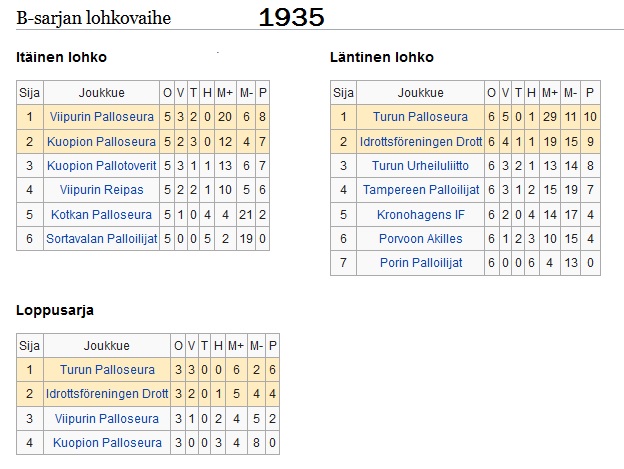Click the Tampereen Palloilijat team link
Image resolution: width=624 pixels, height=469 pixels.
[420, 190]
